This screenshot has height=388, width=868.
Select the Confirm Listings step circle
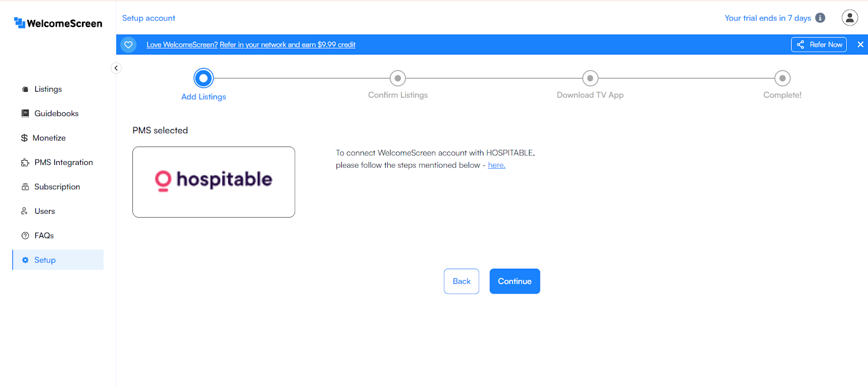(398, 78)
